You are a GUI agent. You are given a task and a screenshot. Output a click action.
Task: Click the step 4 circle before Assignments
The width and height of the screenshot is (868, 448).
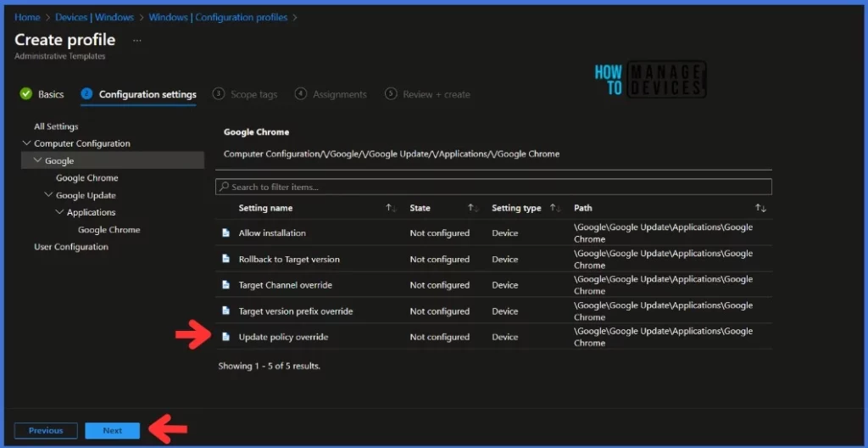(x=301, y=93)
